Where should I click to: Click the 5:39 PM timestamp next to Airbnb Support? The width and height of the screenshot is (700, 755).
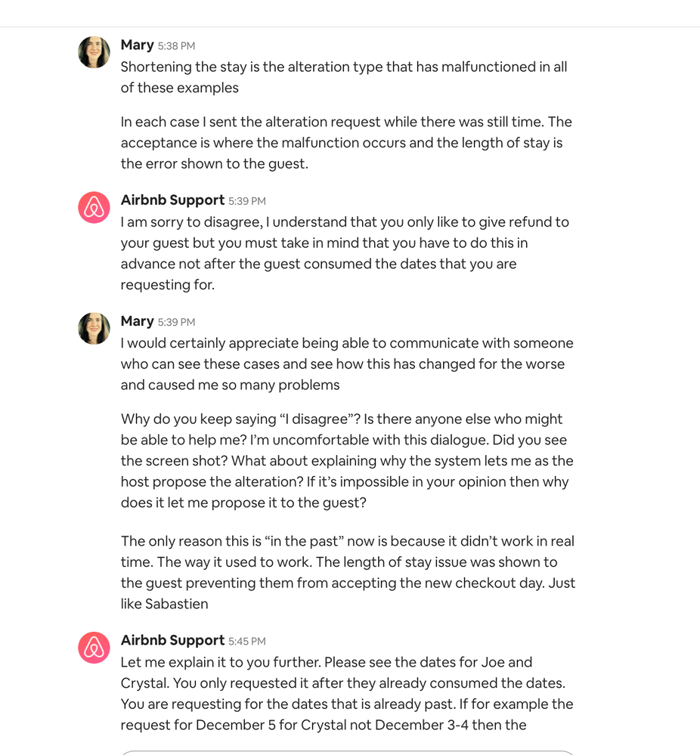[x=247, y=201]
